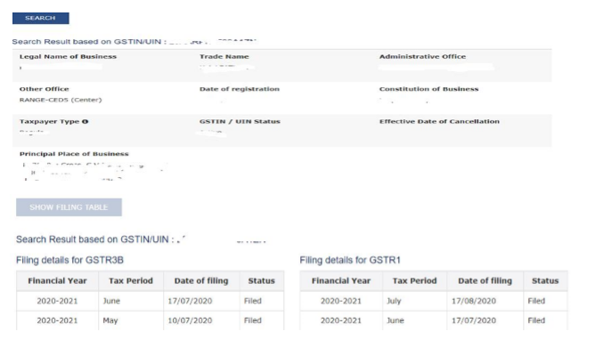The height and width of the screenshot is (364, 612).
Task: Click the May tax period row in GSTR3B
Action: pos(151,320)
